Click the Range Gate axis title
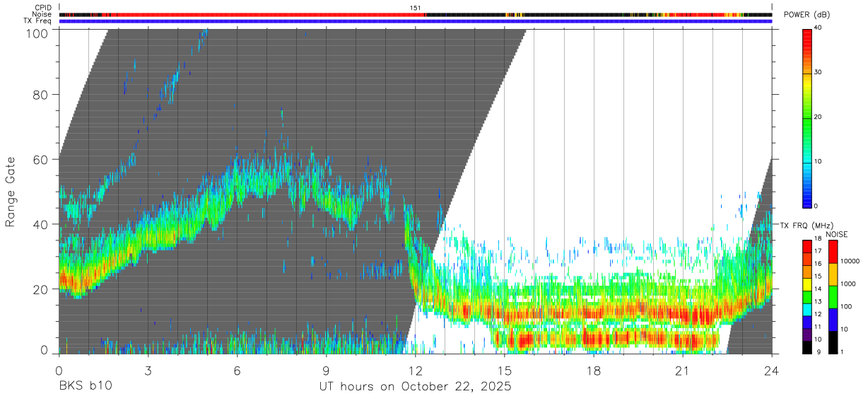This screenshot has width=868, height=401. click(x=11, y=191)
